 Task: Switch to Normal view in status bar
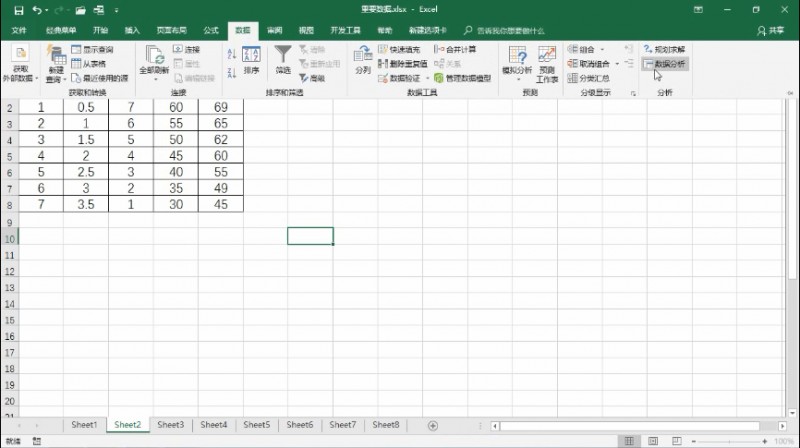(x=629, y=441)
